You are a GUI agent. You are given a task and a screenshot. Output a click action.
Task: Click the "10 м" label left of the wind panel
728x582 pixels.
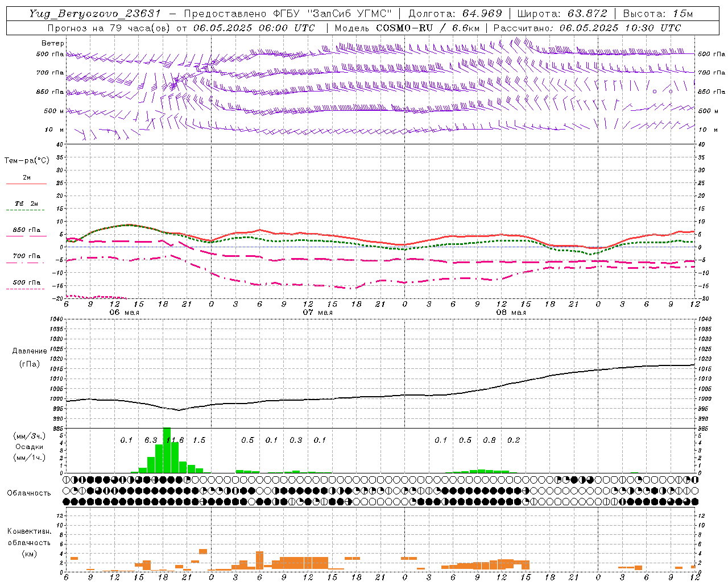click(55, 130)
